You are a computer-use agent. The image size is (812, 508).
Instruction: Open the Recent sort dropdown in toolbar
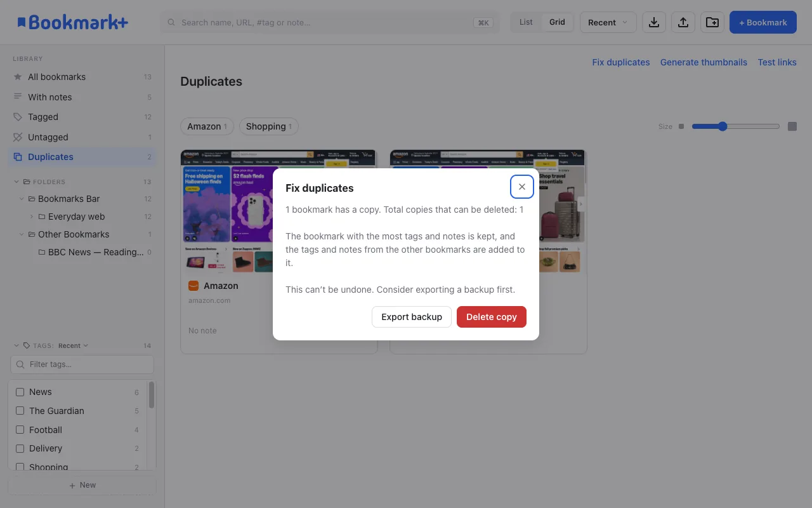tap(608, 22)
